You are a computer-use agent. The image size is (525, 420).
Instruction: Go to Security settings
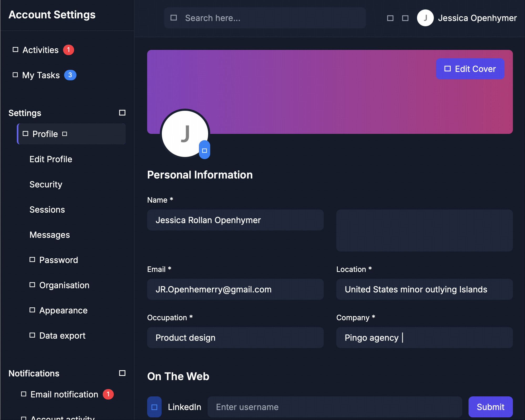click(46, 184)
